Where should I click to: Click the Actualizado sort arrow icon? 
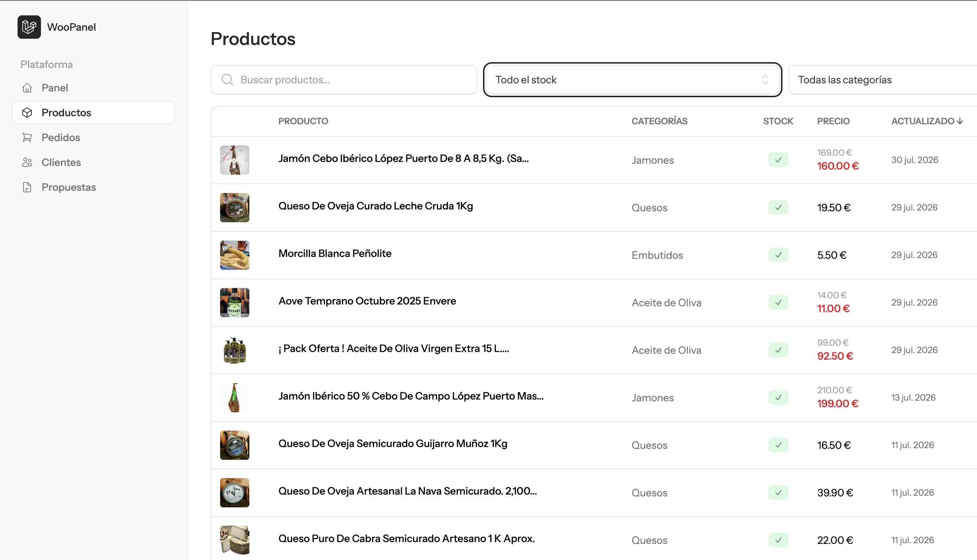pyautogui.click(x=961, y=121)
